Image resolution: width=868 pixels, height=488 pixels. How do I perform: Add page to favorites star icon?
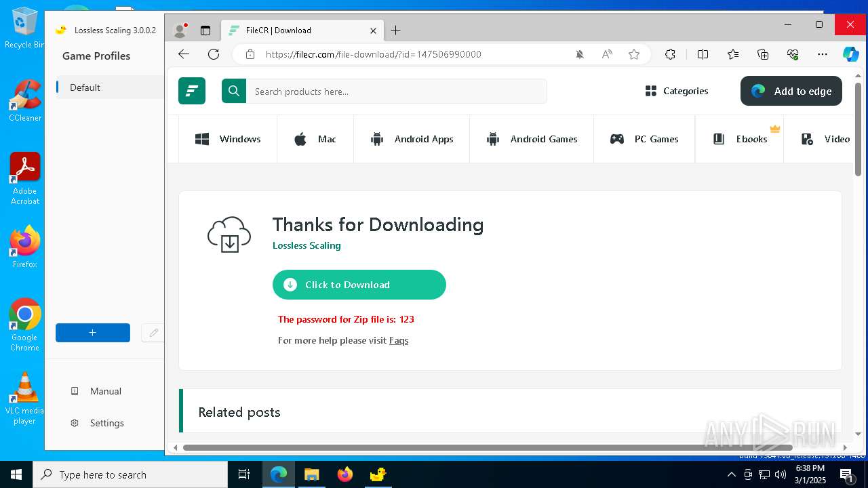tap(634, 54)
